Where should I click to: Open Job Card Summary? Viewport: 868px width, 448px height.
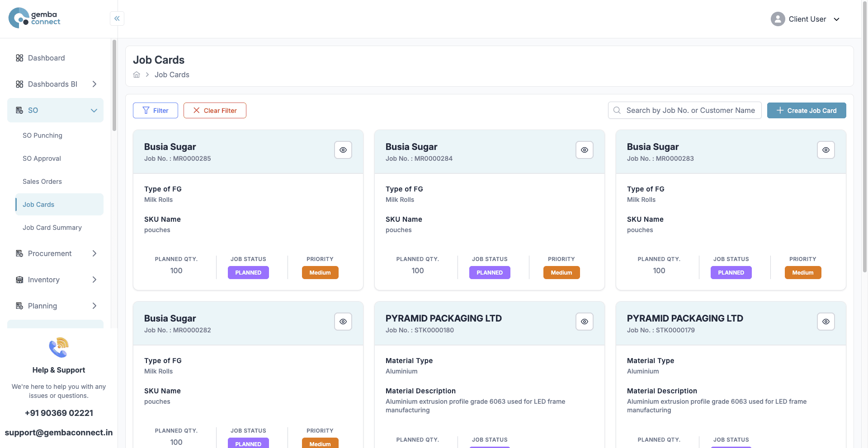(x=52, y=228)
